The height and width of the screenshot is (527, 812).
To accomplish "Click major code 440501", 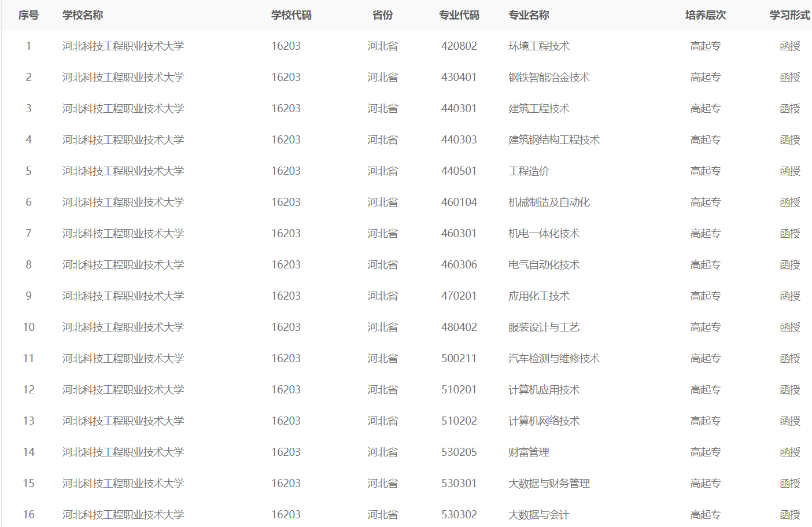I will pos(459,171).
